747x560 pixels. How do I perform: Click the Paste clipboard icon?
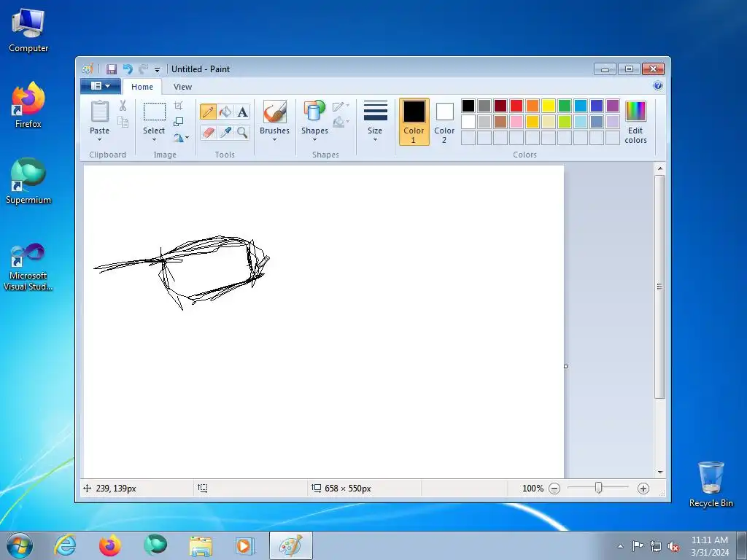99,112
